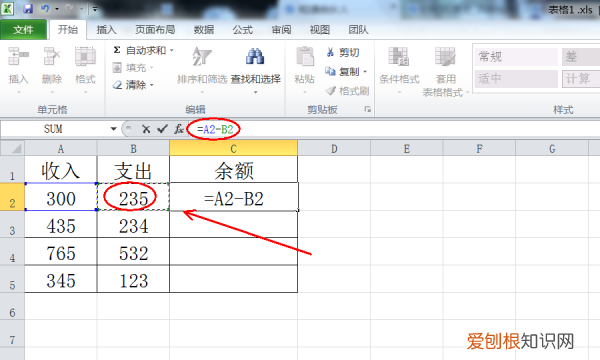The image size is (600, 360).
Task: Click the 剪切 Cut scissors button
Action: pos(343,52)
